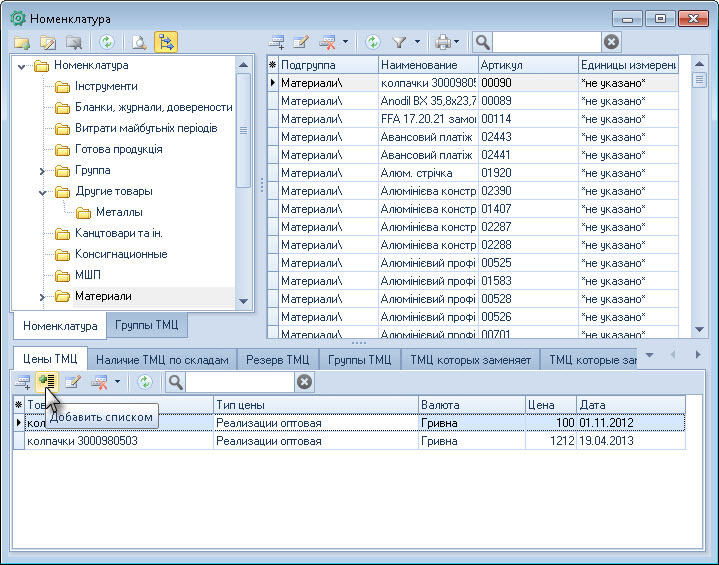Clear the top search field
Image resolution: width=719 pixels, height=565 pixels.
click(x=611, y=42)
